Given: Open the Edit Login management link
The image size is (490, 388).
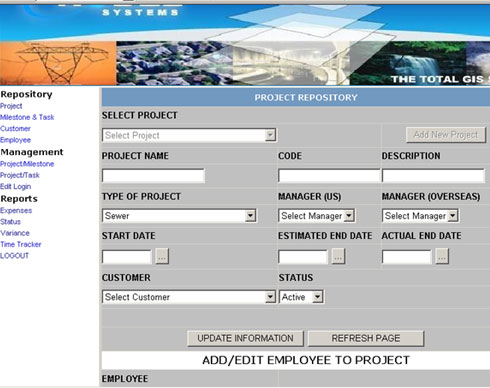Looking at the screenshot, I should [x=15, y=186].
